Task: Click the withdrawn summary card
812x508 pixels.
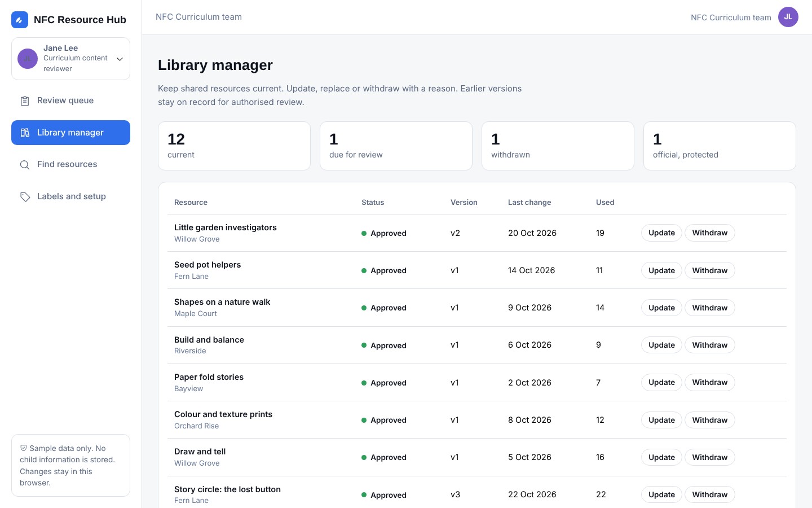Action: pyautogui.click(x=558, y=146)
